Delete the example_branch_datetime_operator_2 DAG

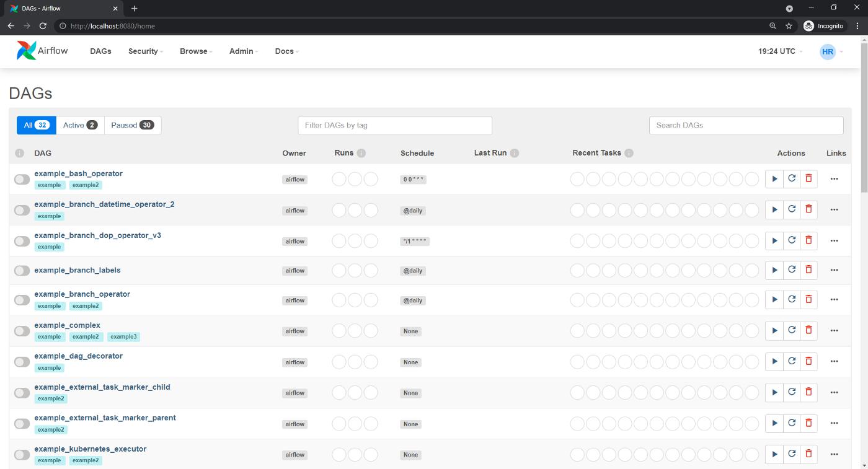(808, 209)
